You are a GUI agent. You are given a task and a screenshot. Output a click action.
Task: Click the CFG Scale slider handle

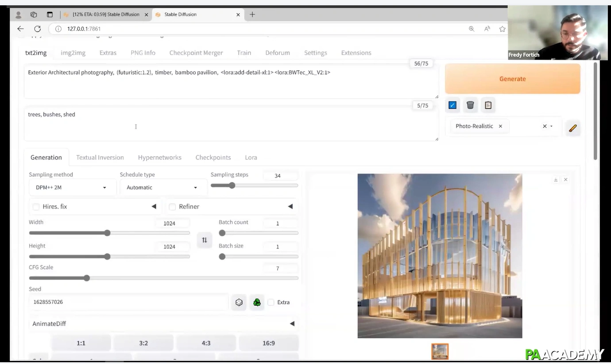click(87, 278)
